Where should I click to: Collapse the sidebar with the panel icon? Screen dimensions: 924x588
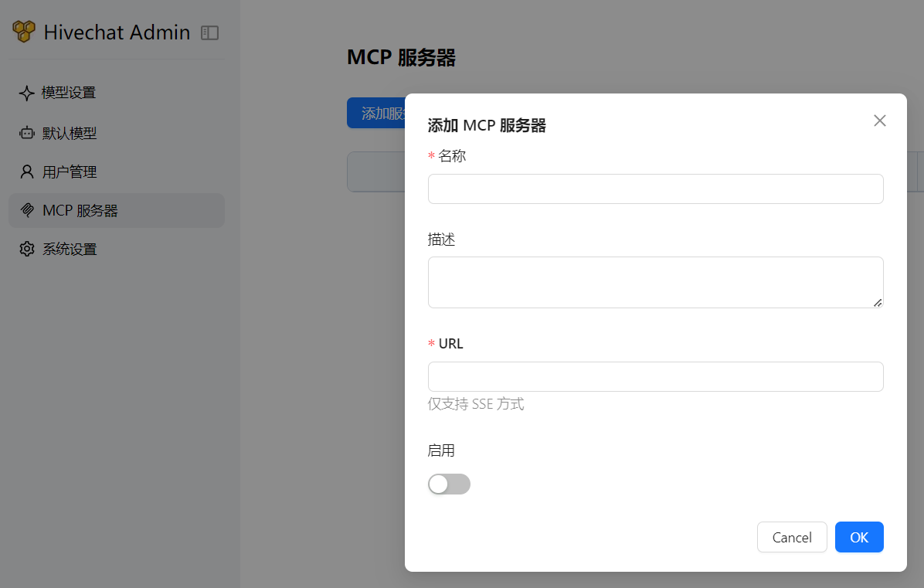click(x=210, y=33)
